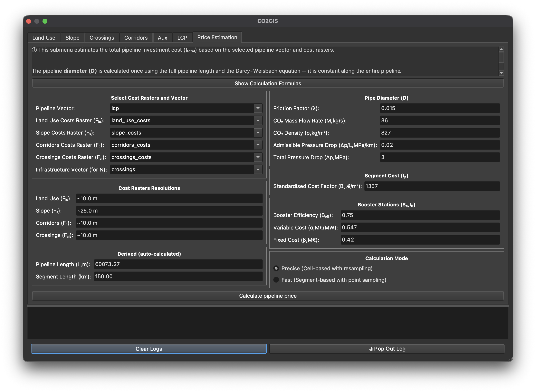Switch to the LCP tab
The height and width of the screenshot is (392, 536).
pyautogui.click(x=182, y=38)
